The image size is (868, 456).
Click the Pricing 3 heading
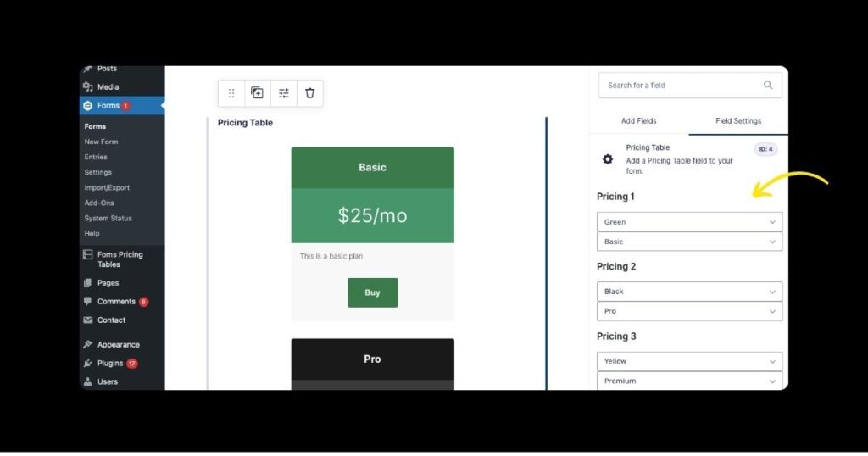pyautogui.click(x=616, y=336)
